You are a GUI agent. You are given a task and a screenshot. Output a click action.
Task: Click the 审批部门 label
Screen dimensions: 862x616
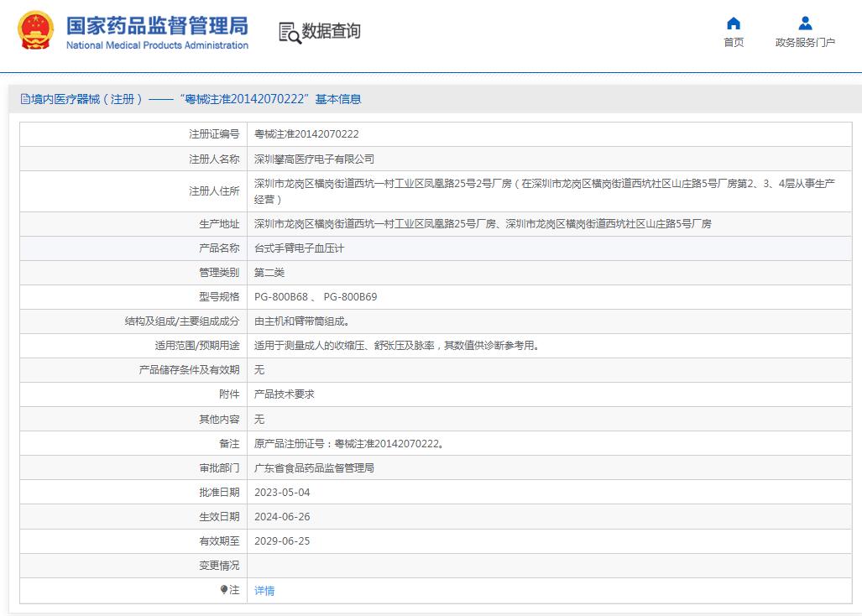[x=219, y=467]
